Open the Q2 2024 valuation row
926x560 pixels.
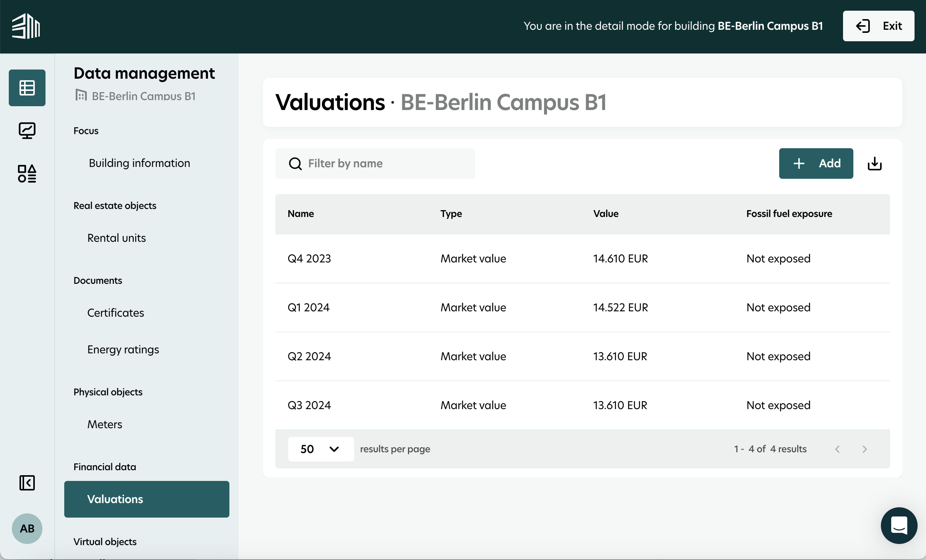point(583,356)
